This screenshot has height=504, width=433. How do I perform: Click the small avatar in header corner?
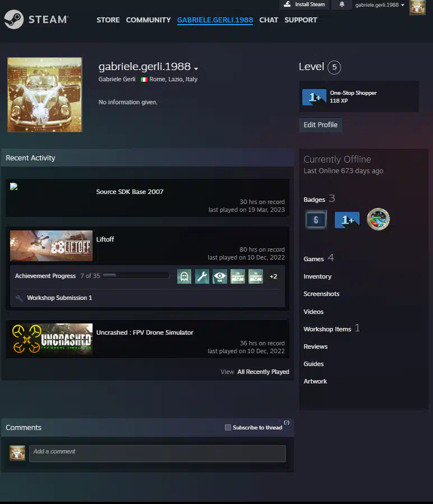coord(417,7)
